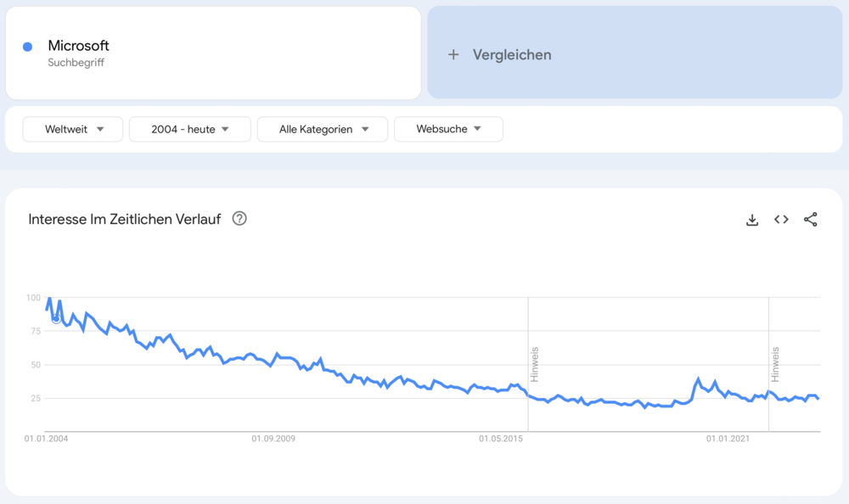Open the Websuche search type dropdown
This screenshot has height=504, width=849.
(x=448, y=129)
